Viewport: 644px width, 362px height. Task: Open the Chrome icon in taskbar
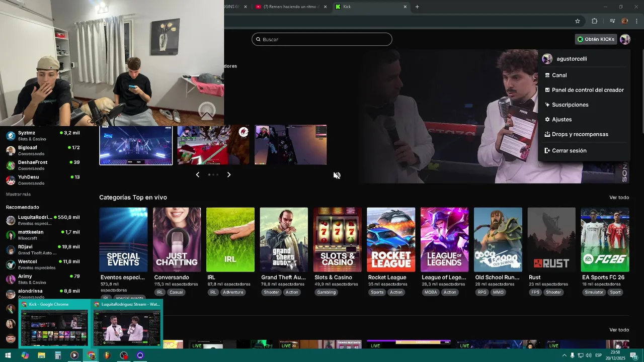pyautogui.click(x=91, y=355)
